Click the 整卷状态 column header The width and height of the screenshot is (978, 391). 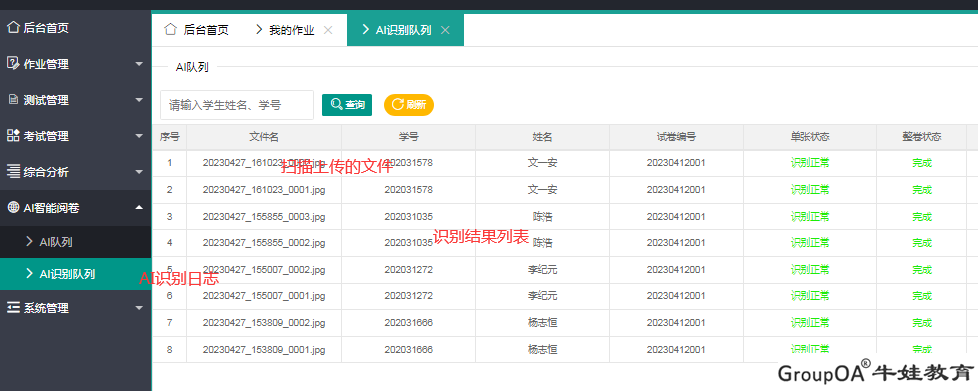pos(921,137)
